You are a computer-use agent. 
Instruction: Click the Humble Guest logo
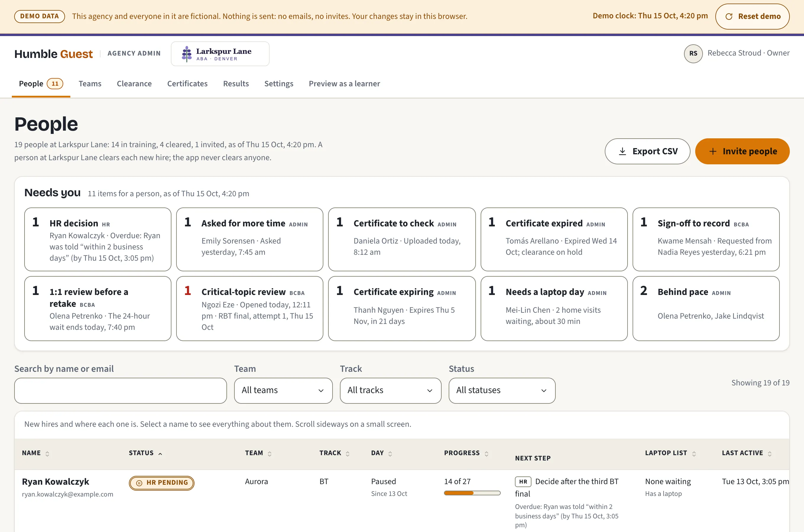[x=53, y=54]
